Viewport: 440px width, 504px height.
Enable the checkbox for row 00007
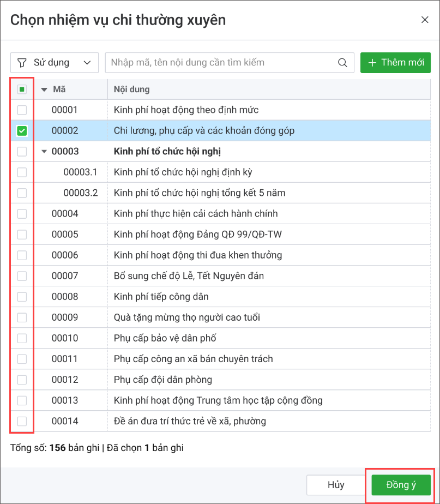(x=22, y=276)
